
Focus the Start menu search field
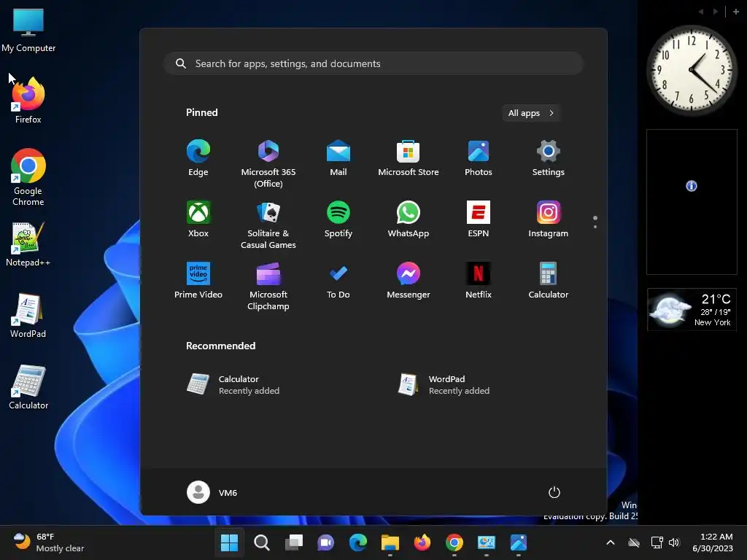pos(373,64)
